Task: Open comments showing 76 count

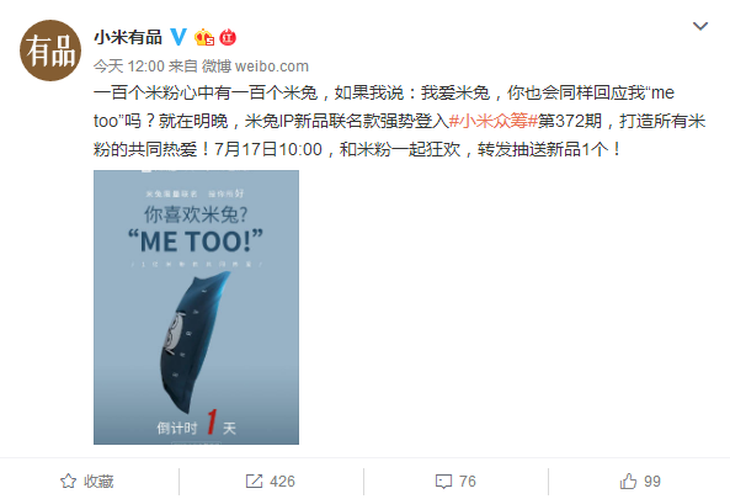Action: click(456, 481)
